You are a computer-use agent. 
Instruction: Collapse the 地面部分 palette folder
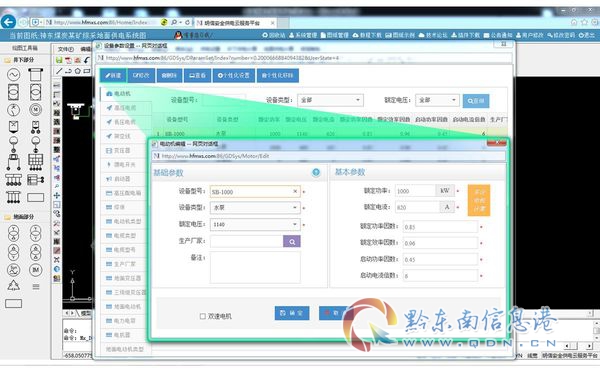click(x=7, y=217)
